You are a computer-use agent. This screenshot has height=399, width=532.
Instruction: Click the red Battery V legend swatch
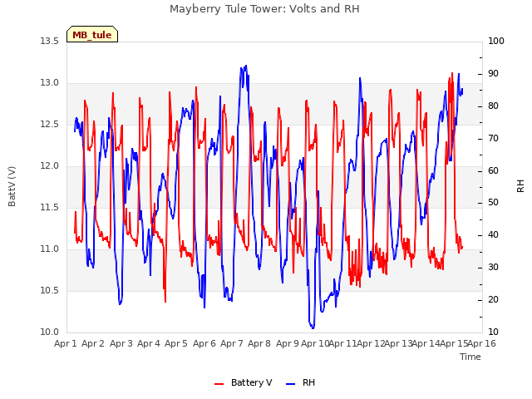[219, 383]
